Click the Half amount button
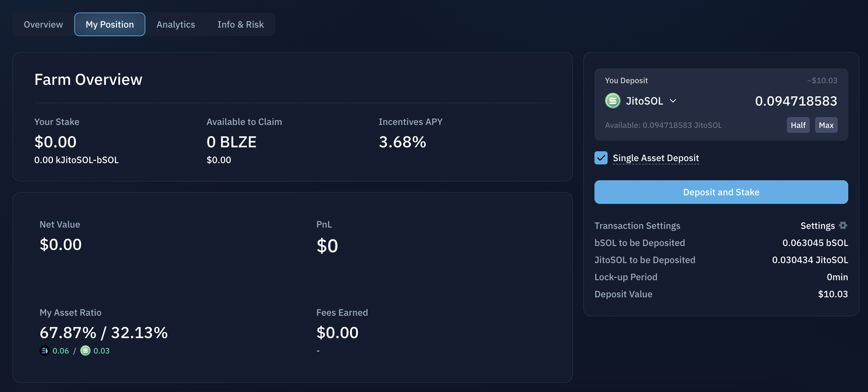Screen dimensions: 868x392 [798, 125]
